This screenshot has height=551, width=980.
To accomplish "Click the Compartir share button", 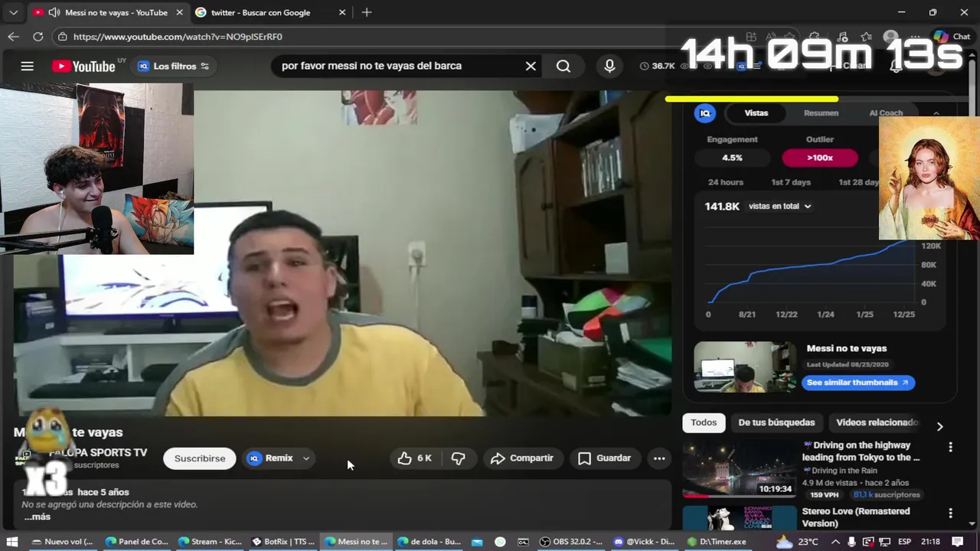I will (x=521, y=458).
